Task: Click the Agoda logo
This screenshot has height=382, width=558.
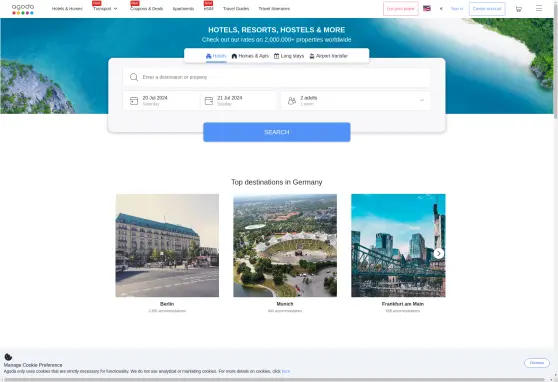Action: coord(23,9)
